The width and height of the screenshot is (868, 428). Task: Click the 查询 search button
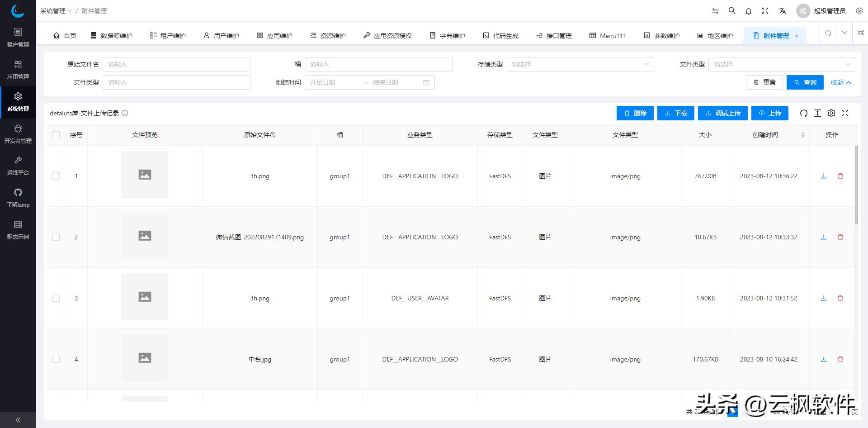point(805,82)
